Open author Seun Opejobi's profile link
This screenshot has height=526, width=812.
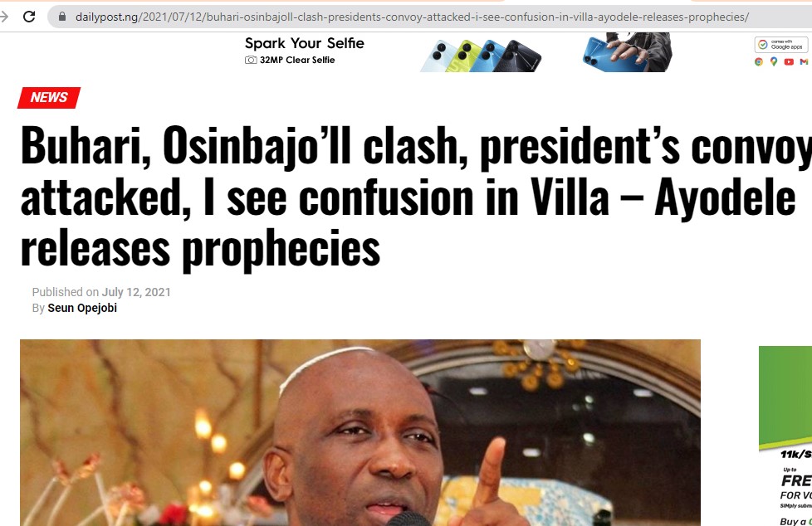coord(82,308)
